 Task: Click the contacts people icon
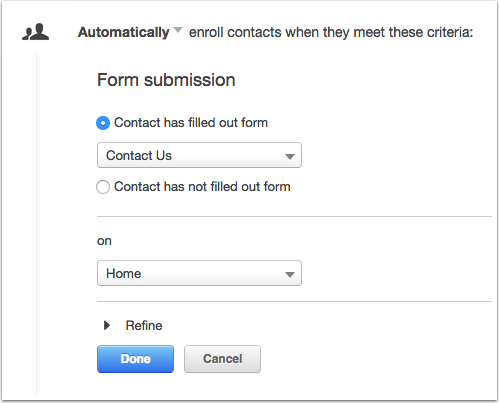(x=36, y=32)
